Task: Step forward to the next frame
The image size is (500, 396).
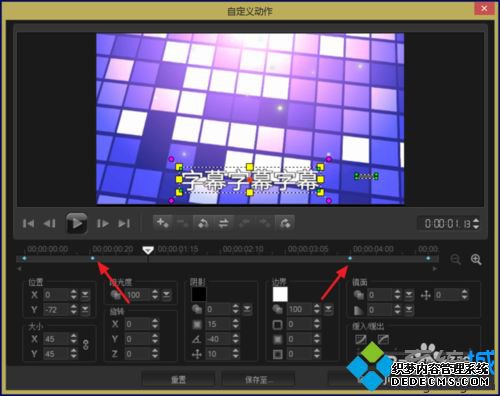Action: 103,223
